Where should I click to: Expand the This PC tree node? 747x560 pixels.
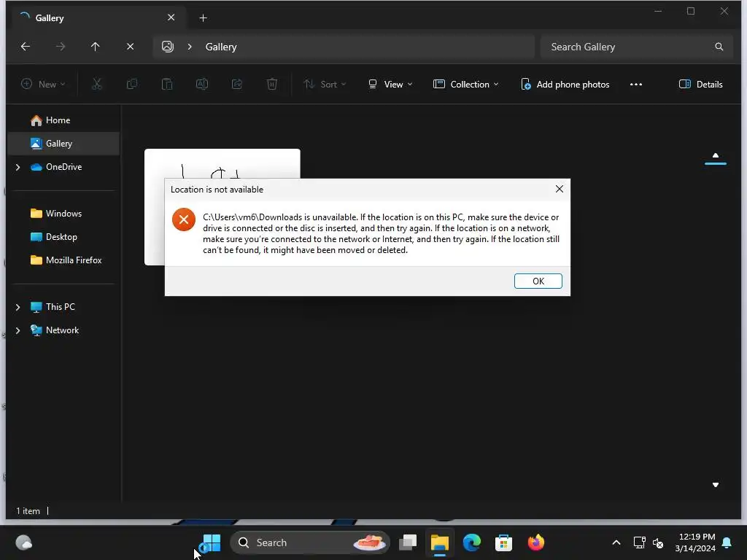pyautogui.click(x=18, y=307)
